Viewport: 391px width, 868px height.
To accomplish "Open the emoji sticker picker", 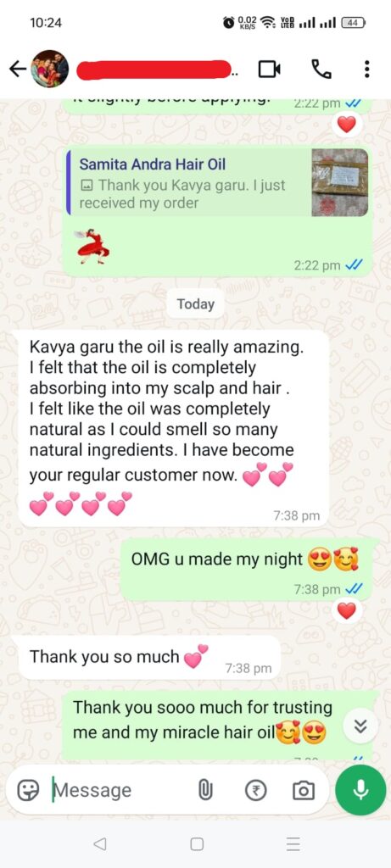I will [27, 791].
